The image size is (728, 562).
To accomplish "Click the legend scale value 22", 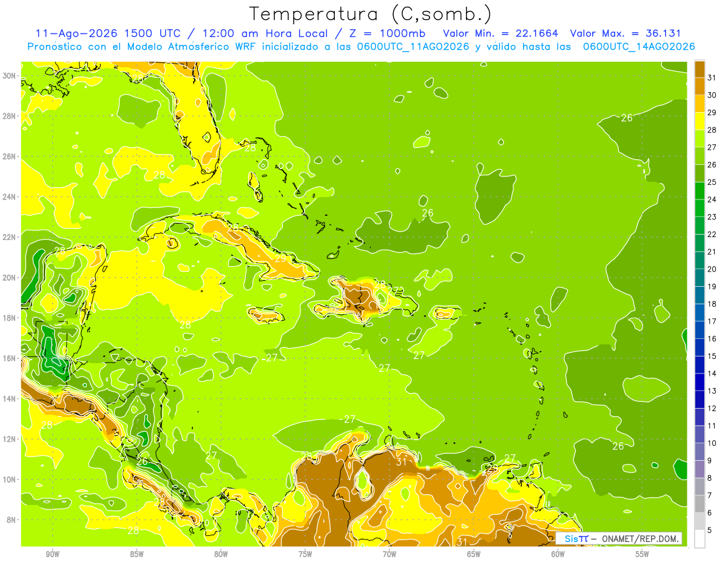I will tap(712, 234).
